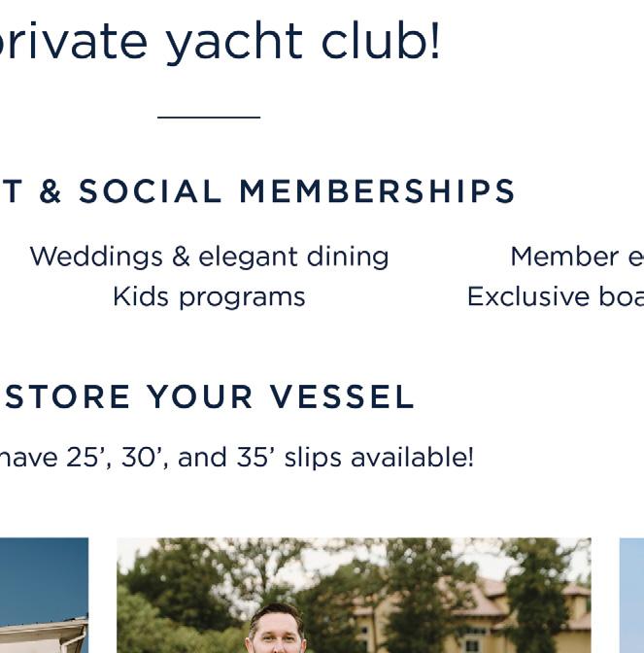Select the "Kids programs" text
The height and width of the screenshot is (653, 644).
click(x=209, y=296)
